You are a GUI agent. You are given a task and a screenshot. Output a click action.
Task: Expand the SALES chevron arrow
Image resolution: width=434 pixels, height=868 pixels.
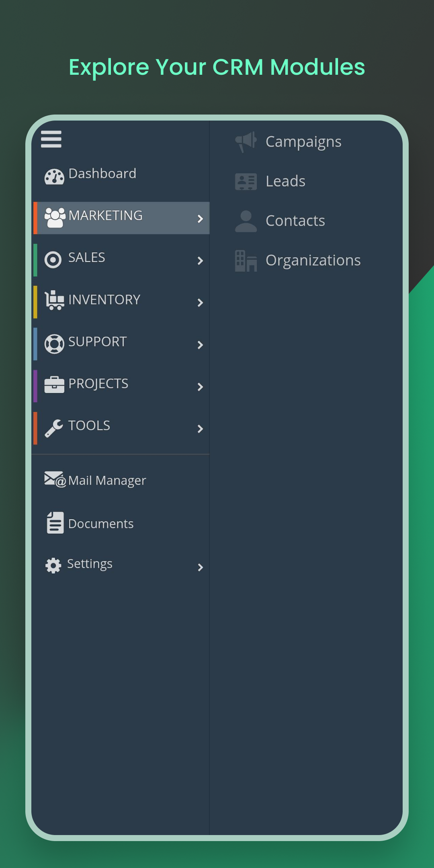coord(200,261)
